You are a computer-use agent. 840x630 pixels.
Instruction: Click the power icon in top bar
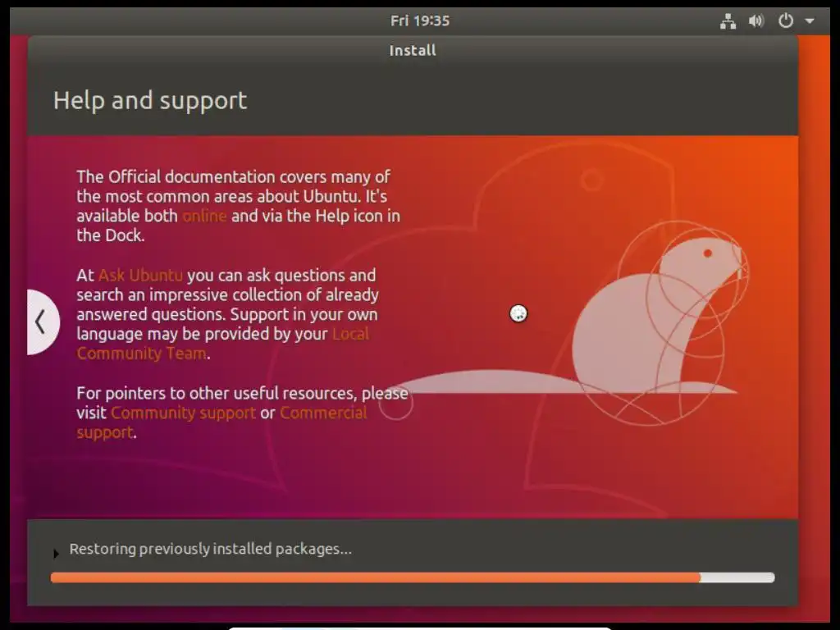pyautogui.click(x=785, y=21)
